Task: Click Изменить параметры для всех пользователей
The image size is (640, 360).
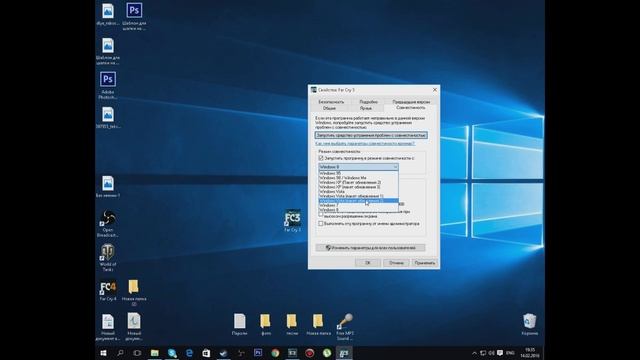Action: tap(370, 248)
